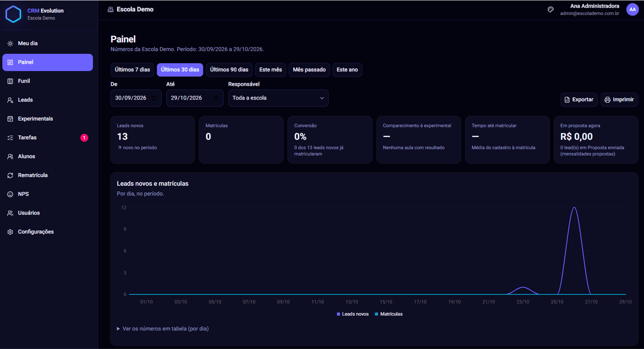Click the Tarefas notification badge
This screenshot has height=349, width=644.
84,138
